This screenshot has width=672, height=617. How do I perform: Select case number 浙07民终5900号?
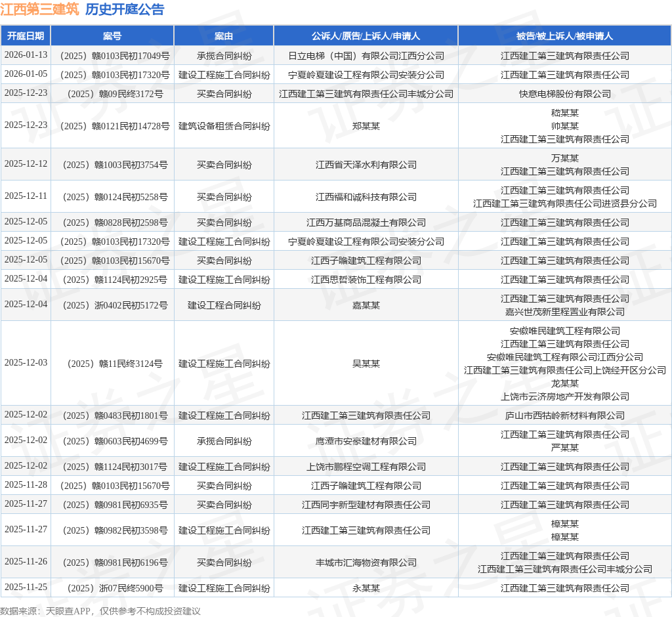[x=115, y=588]
